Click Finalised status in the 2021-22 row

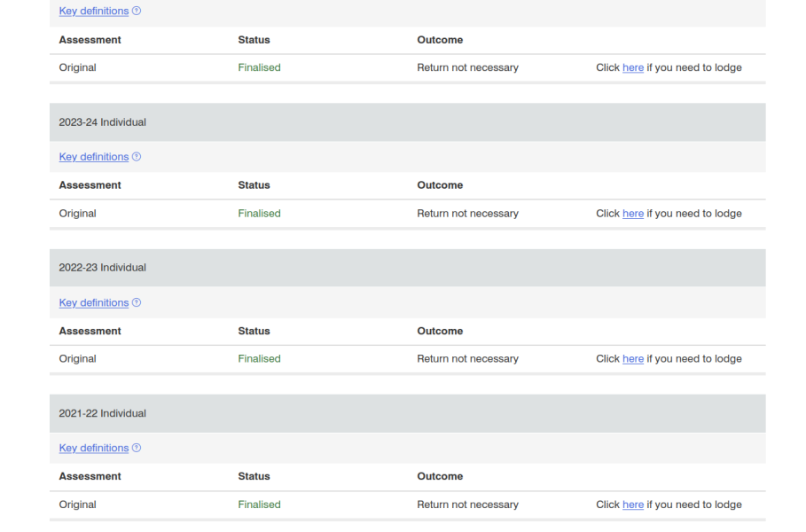pos(259,505)
